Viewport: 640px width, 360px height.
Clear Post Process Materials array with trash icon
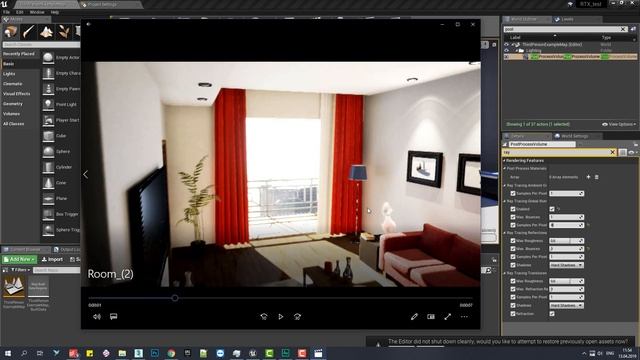click(596, 177)
